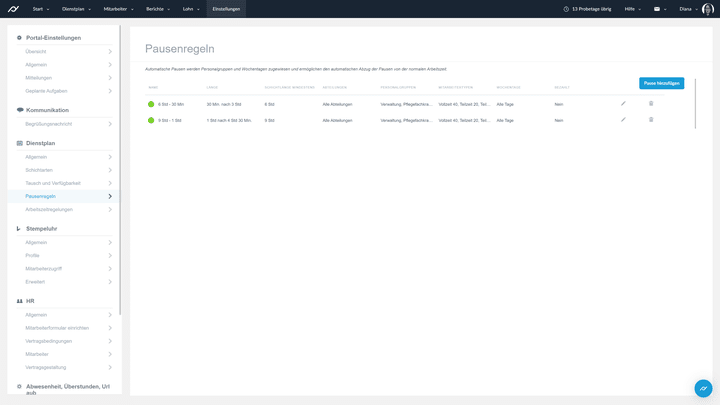Expand the Mitarbeiter top menu

pyautogui.click(x=117, y=9)
